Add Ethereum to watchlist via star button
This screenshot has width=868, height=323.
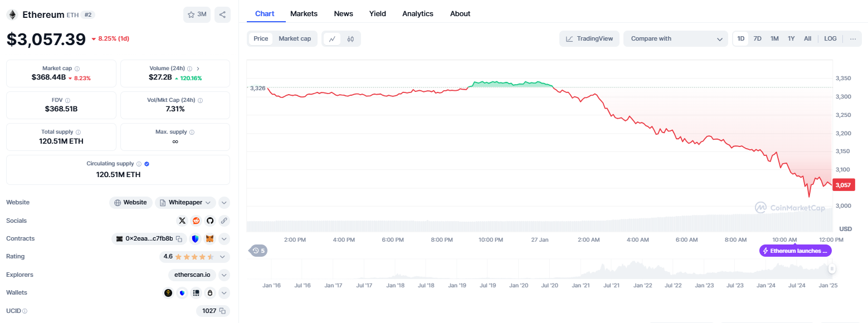tap(197, 14)
